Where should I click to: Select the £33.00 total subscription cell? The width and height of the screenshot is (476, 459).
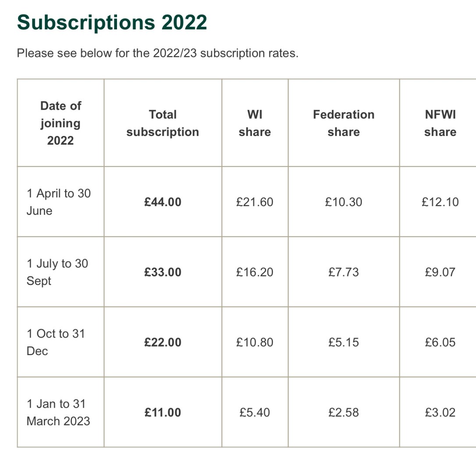(x=163, y=272)
